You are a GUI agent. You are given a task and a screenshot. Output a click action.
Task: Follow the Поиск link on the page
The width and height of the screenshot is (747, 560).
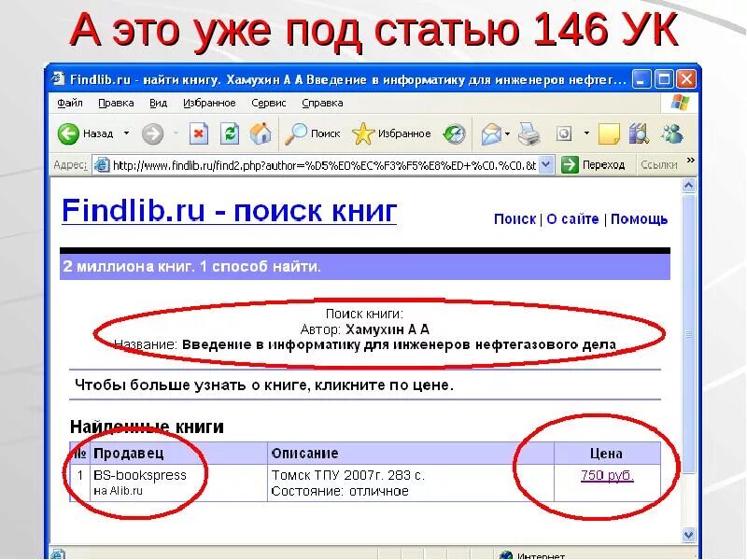click(514, 219)
